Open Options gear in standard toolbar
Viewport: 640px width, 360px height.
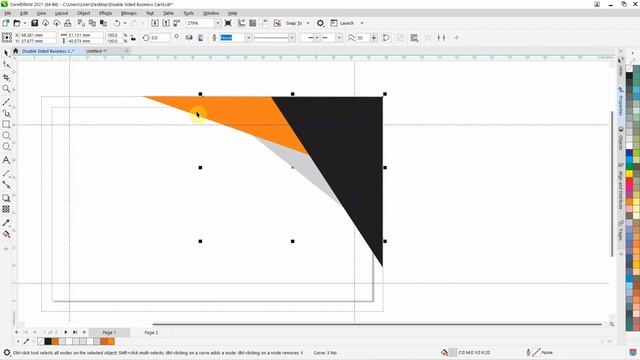click(x=320, y=23)
